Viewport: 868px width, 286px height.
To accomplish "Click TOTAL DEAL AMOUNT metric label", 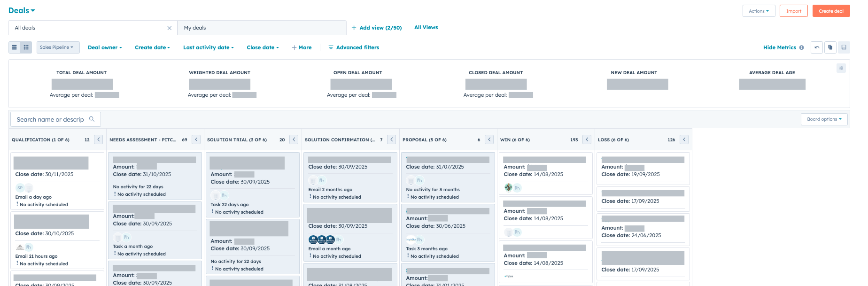I will (82, 73).
